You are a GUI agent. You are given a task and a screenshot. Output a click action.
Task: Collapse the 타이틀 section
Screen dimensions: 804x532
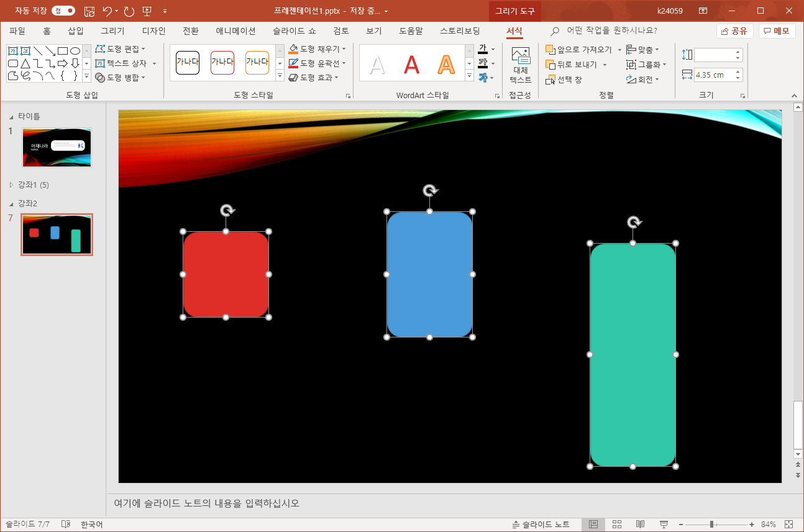pyautogui.click(x=11, y=116)
